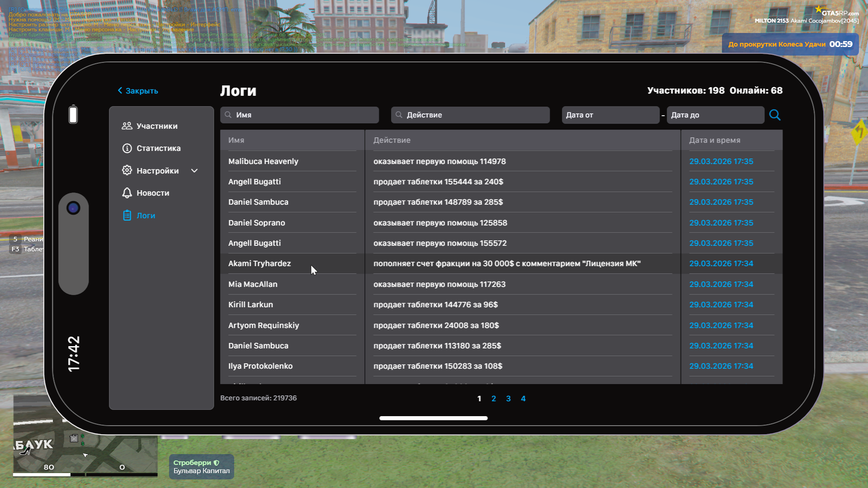Open the Дата до date field
The width and height of the screenshot is (868, 488).
click(715, 115)
